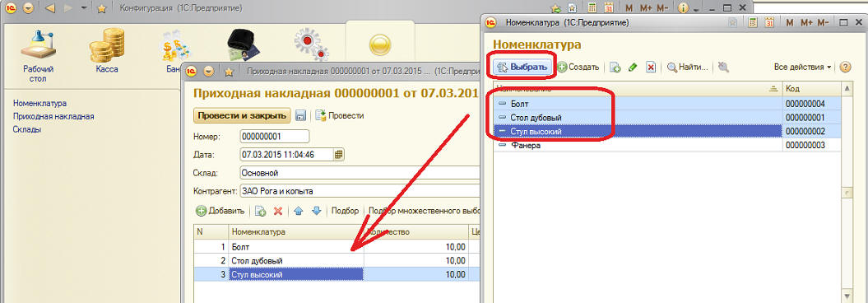Expand the Все действия dropdown

[802, 67]
